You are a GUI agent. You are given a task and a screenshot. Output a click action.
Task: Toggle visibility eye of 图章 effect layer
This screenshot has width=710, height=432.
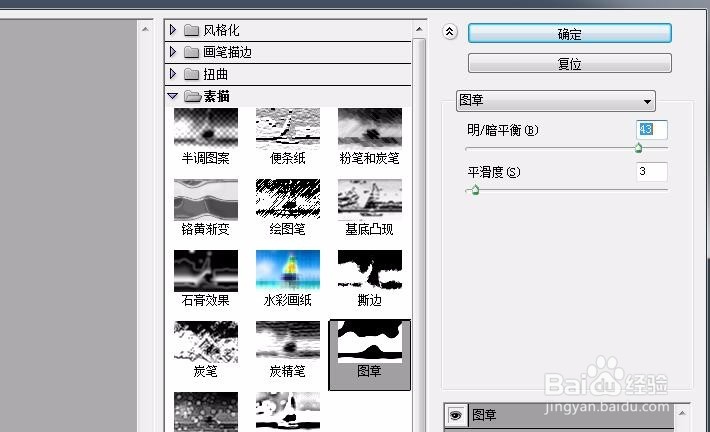click(x=456, y=415)
